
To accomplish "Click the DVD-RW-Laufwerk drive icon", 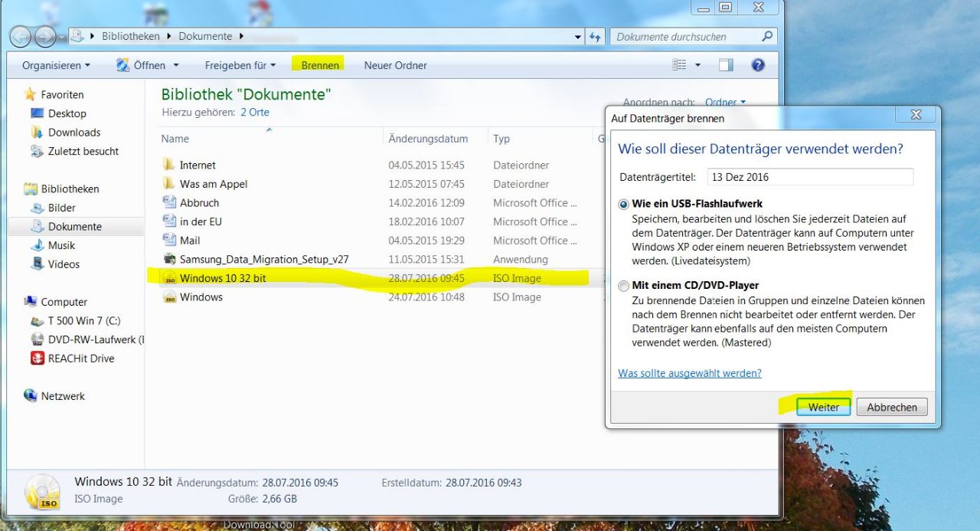I will pos(38,339).
